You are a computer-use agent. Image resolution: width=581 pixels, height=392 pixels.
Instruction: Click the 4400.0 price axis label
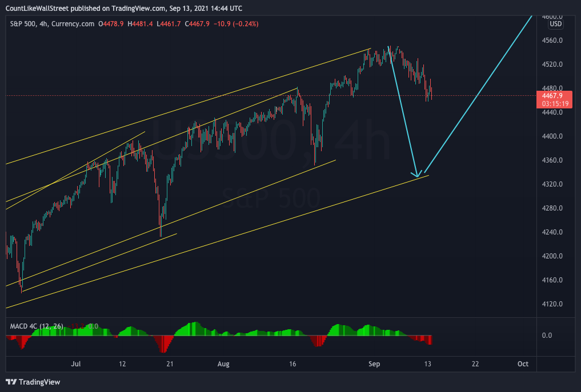tap(552, 136)
